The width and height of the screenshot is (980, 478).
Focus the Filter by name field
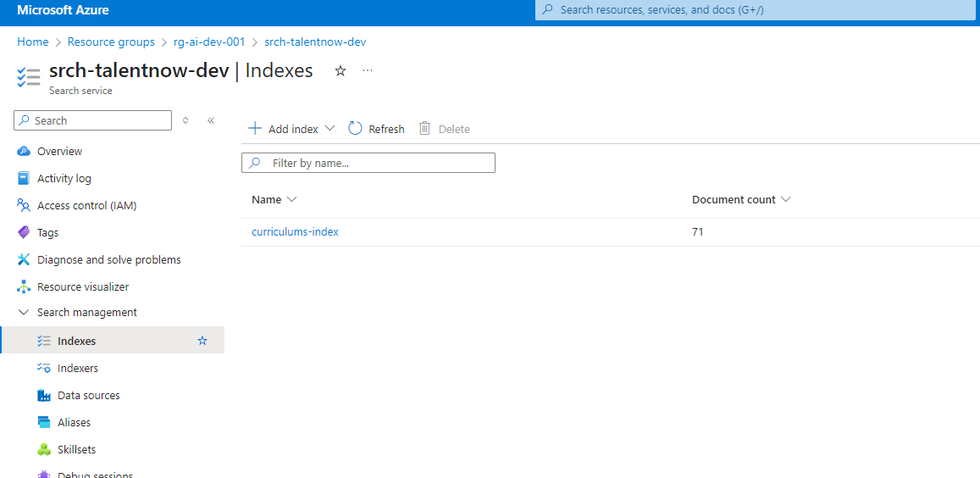tap(368, 163)
